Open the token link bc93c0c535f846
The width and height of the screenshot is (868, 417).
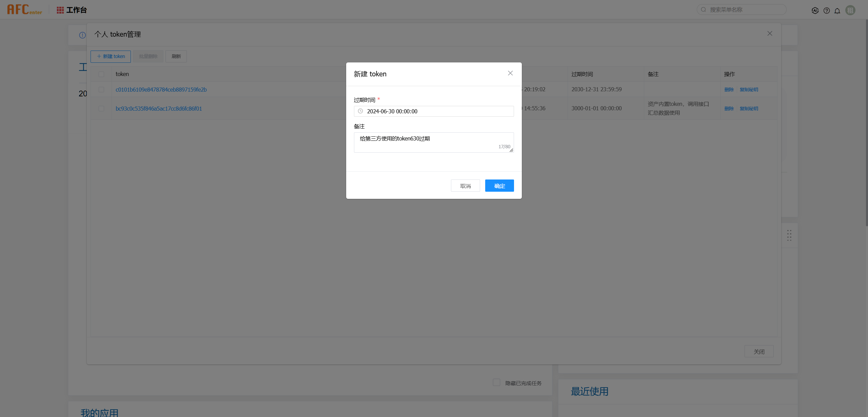pos(158,109)
